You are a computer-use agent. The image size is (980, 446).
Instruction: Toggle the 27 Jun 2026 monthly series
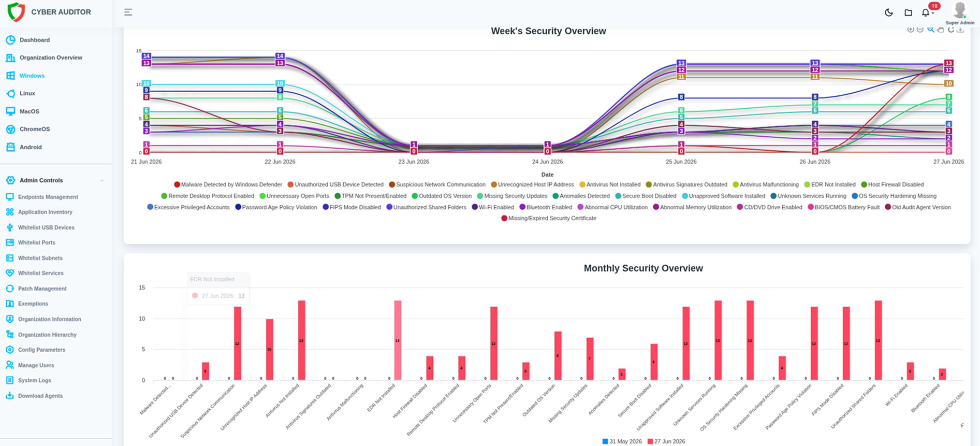(666, 441)
